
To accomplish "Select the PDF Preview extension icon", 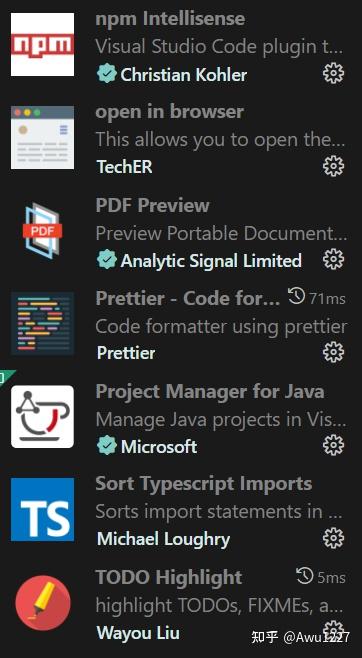I will (42, 230).
